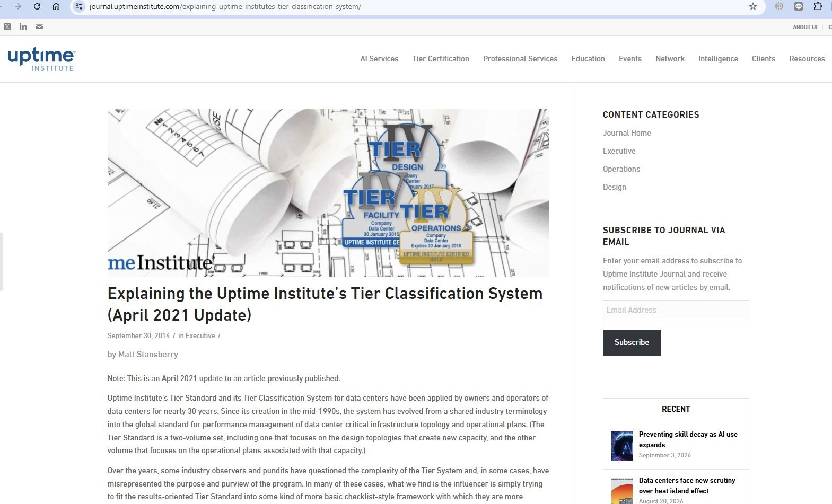This screenshot has width=832, height=504.
Task: Open the AI Services menu
Action: [379, 59]
